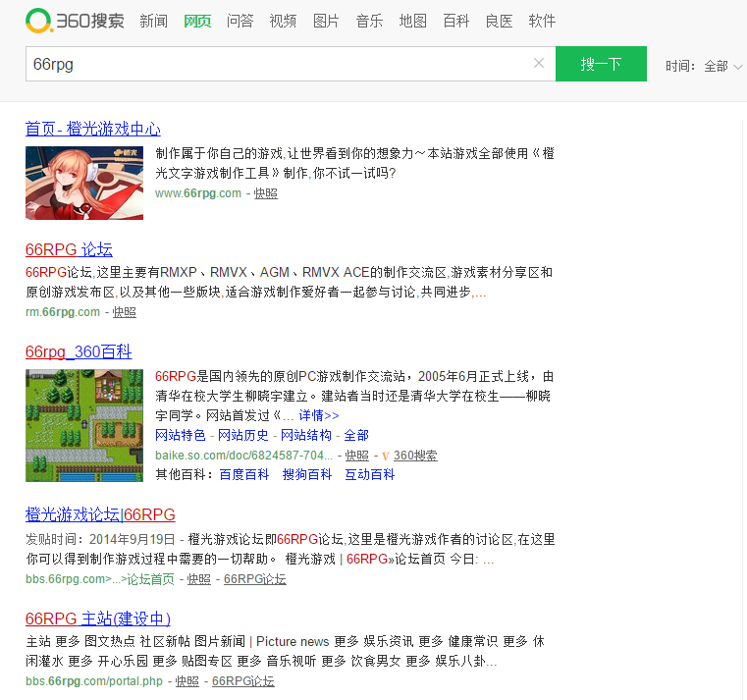This screenshot has height=700, width=747.
Task: Click the 全部 link beside 网站结构
Action: (356, 435)
